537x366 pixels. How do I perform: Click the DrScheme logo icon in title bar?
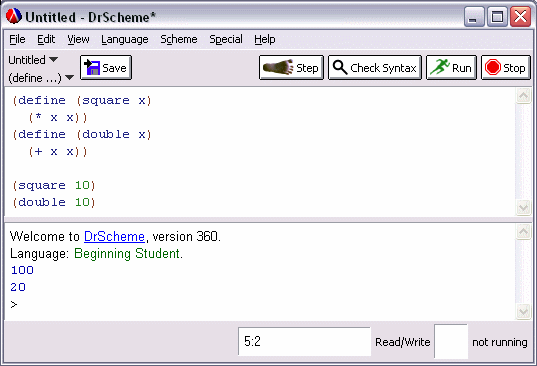click(14, 16)
